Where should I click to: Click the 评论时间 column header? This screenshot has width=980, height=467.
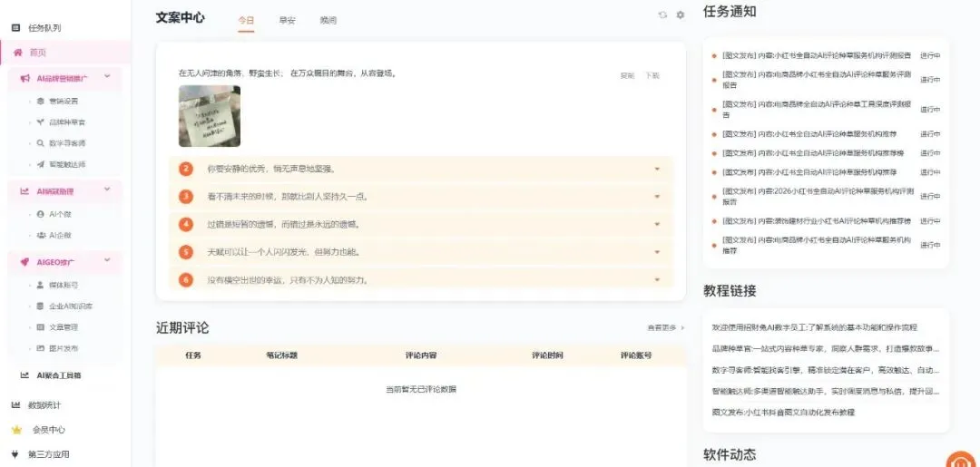(547, 355)
